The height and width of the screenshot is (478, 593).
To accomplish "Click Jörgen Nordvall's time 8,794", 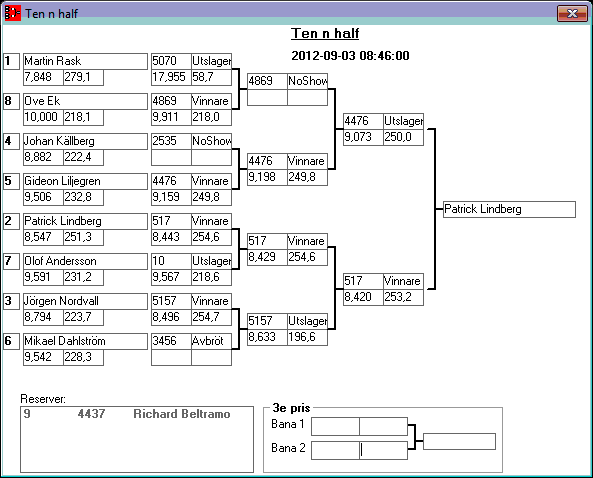I will [43, 318].
